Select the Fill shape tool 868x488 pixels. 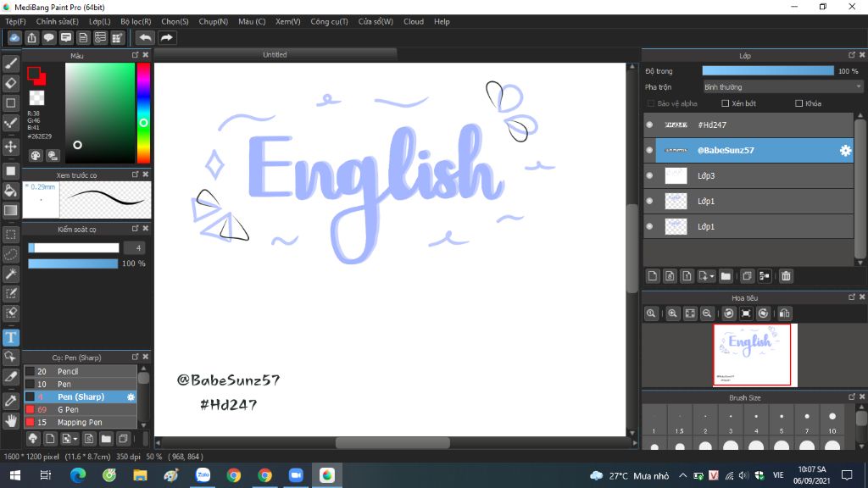pyautogui.click(x=10, y=171)
